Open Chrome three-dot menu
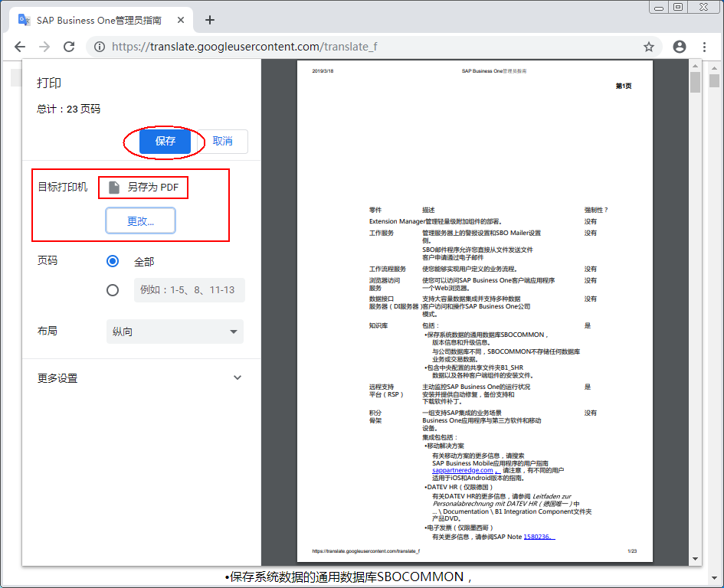 pos(704,47)
